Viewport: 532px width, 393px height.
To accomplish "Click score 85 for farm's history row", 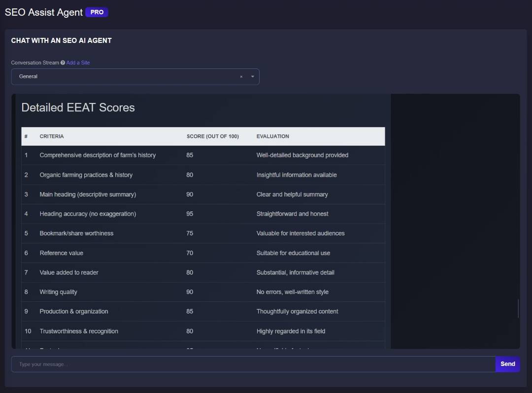I will (190, 155).
